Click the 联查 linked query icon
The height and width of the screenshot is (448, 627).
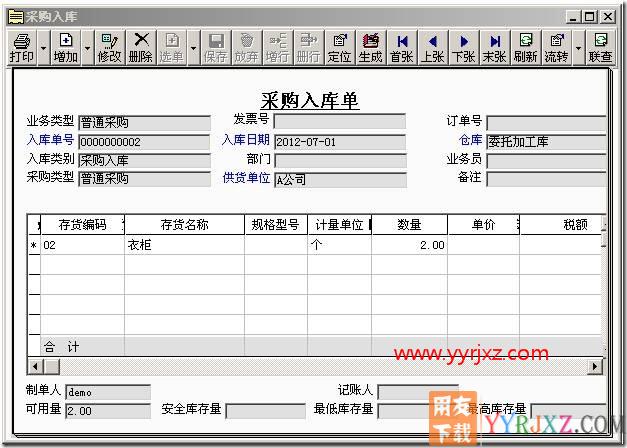(x=600, y=48)
